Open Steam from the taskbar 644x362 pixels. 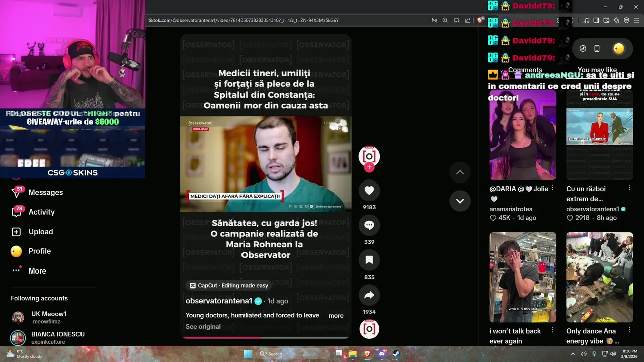click(x=396, y=354)
